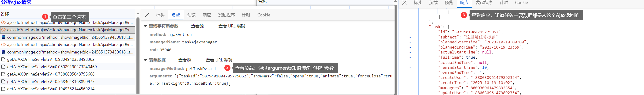644x95 pixels.
Task: Select the getAJAXOnlineServlet?V=0.5684643168890977 request
Action: pyautogui.click(x=51, y=81)
